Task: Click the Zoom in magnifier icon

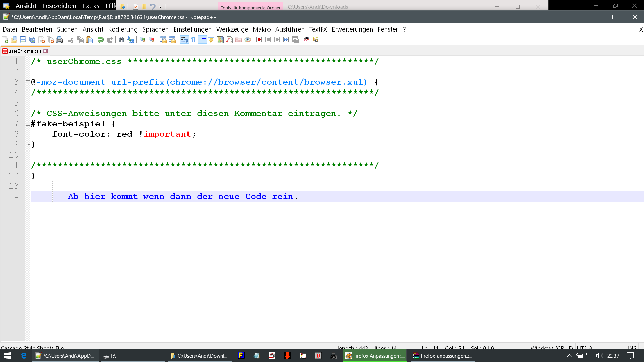Action: pos(142,40)
